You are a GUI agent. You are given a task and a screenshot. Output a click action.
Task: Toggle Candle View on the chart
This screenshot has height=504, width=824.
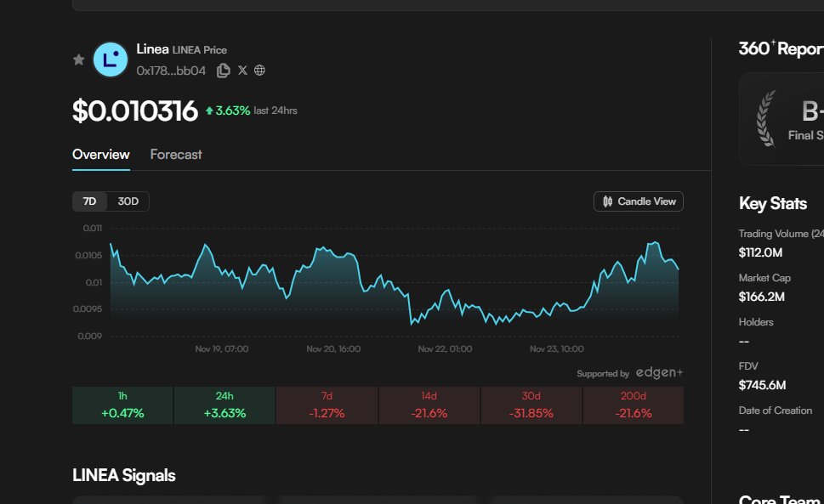pyautogui.click(x=638, y=201)
